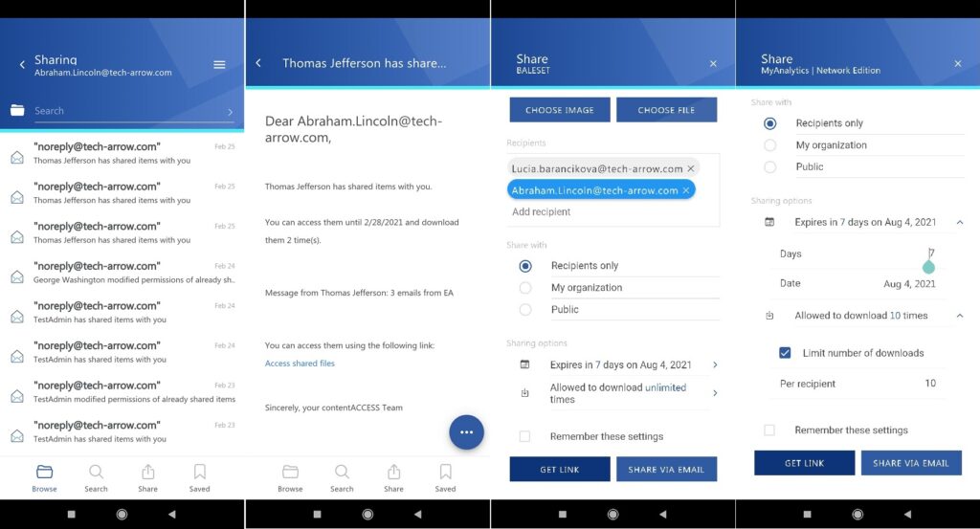Enable the Limit number of downloads checkbox
The height and width of the screenshot is (529, 980).
point(785,353)
